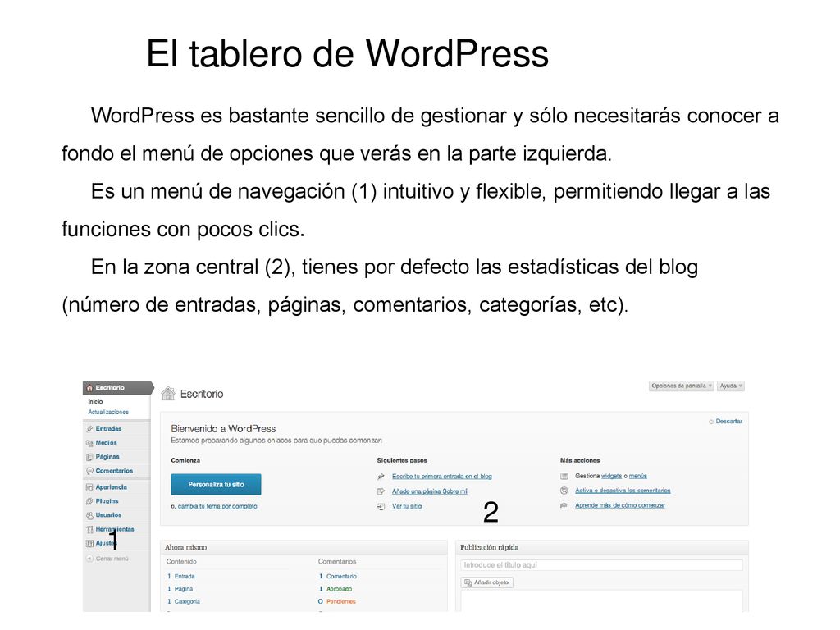This screenshot has height=630, width=840.
Task: Open the menús link
Action: tap(638, 477)
